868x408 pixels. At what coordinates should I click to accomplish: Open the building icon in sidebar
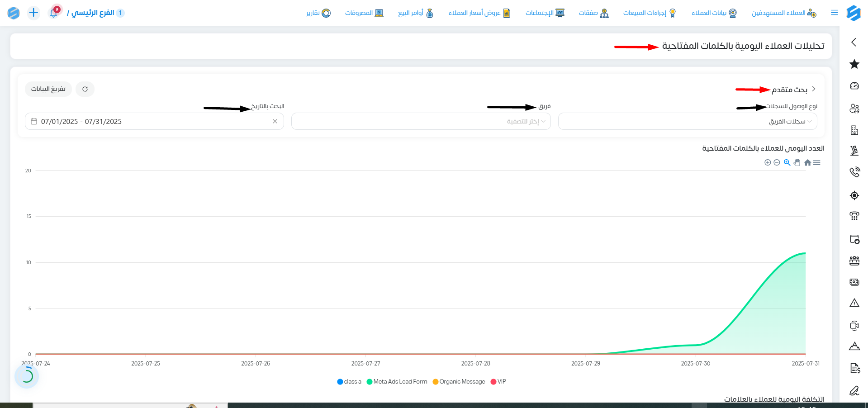click(x=854, y=130)
